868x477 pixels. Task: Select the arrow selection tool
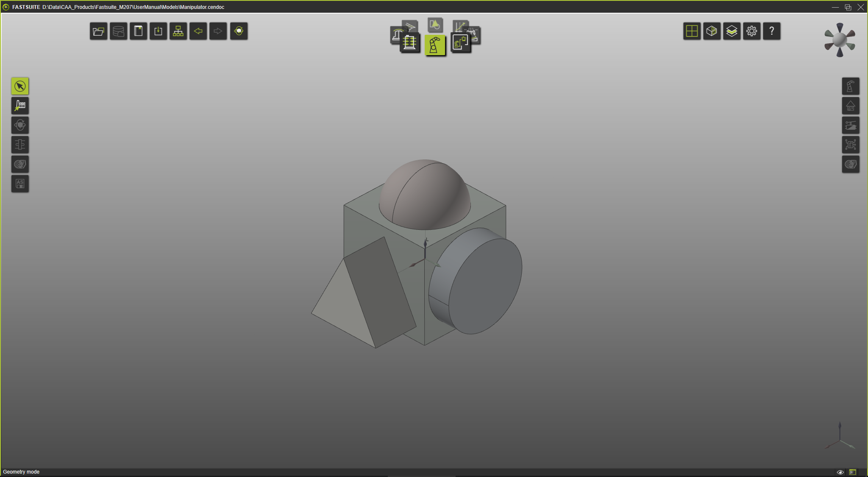20,86
